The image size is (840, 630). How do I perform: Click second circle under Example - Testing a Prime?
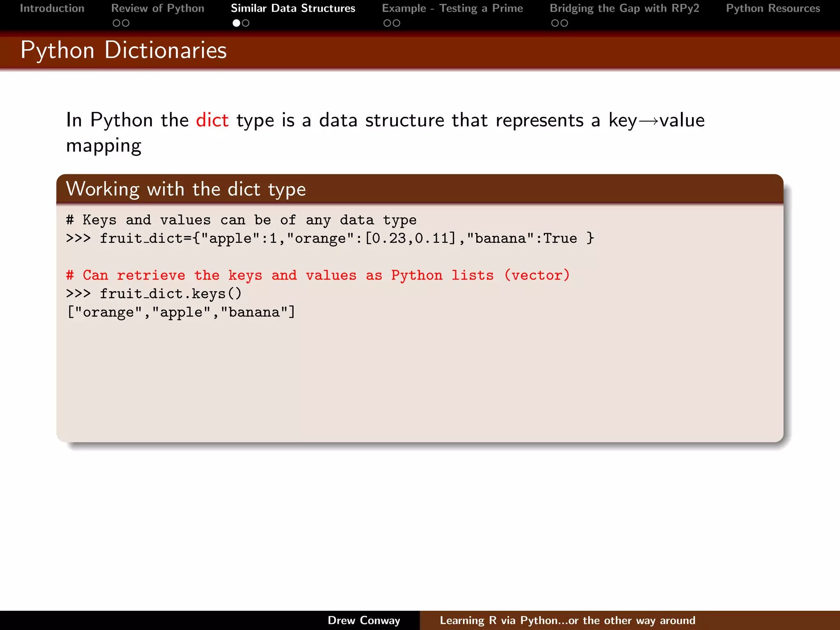397,23
